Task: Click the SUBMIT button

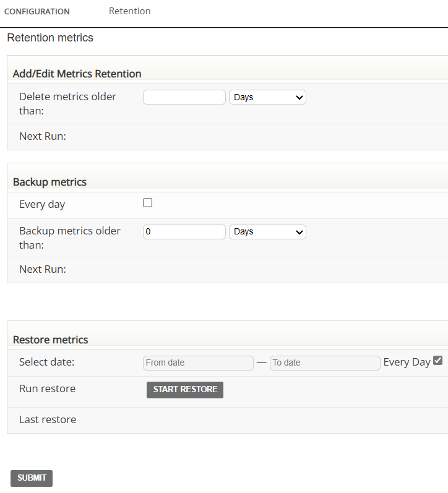Action: coord(32,478)
